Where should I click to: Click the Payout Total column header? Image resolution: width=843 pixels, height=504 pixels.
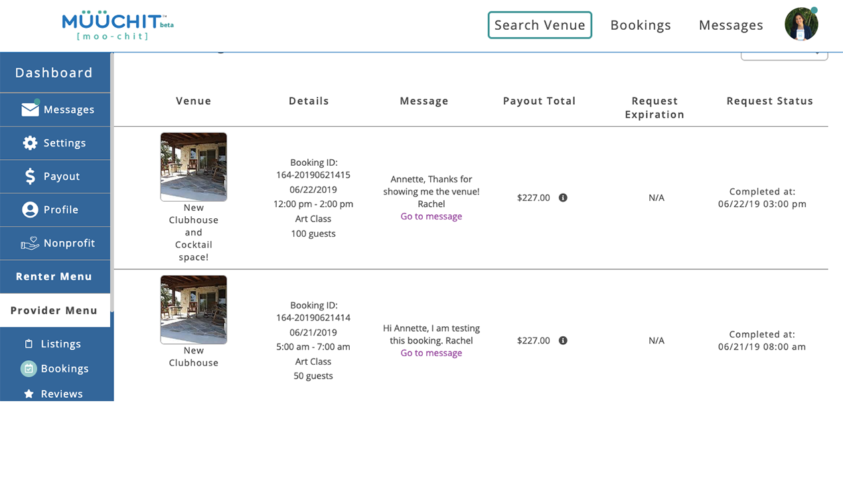click(539, 101)
